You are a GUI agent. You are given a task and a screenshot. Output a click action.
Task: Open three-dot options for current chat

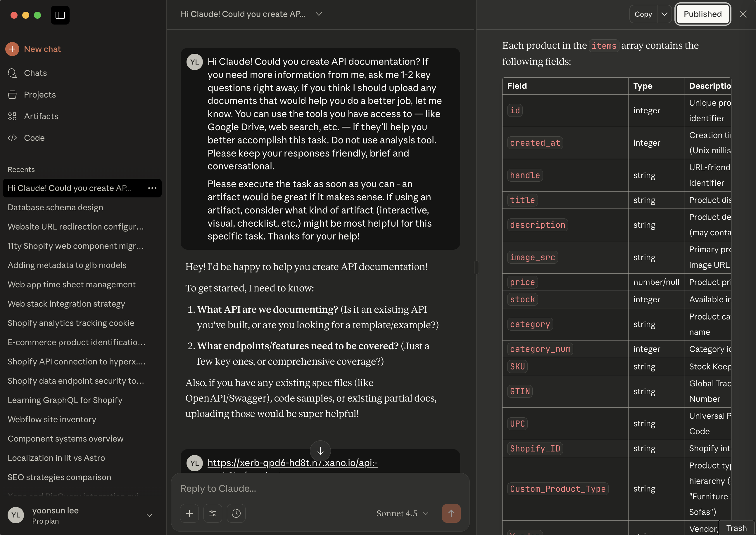pyautogui.click(x=152, y=188)
